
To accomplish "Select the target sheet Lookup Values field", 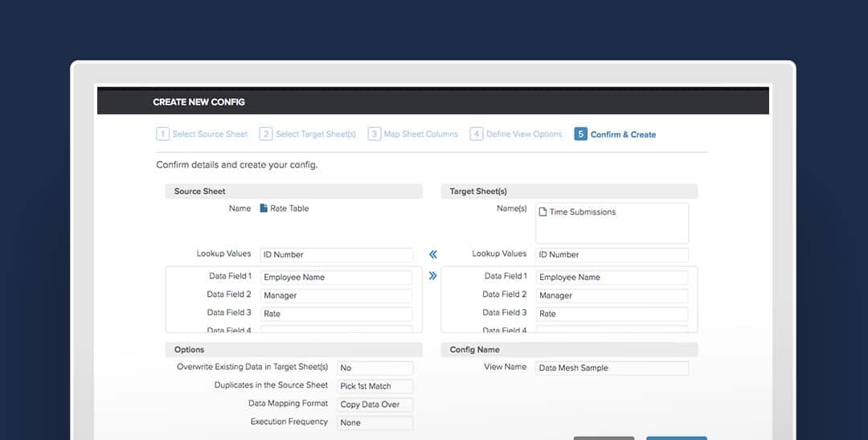I will click(612, 255).
